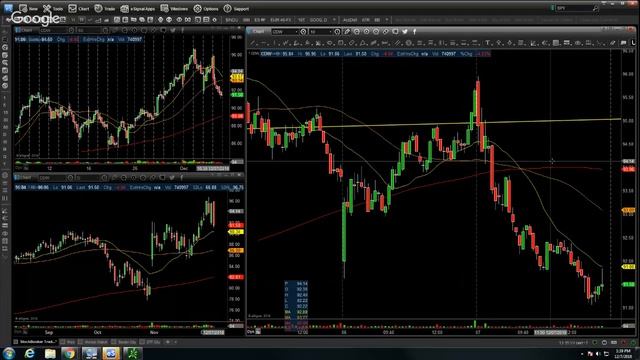Open Internet Explorer from taskbar
The width and height of the screenshot is (640, 360).
pyautogui.click(x=29, y=353)
